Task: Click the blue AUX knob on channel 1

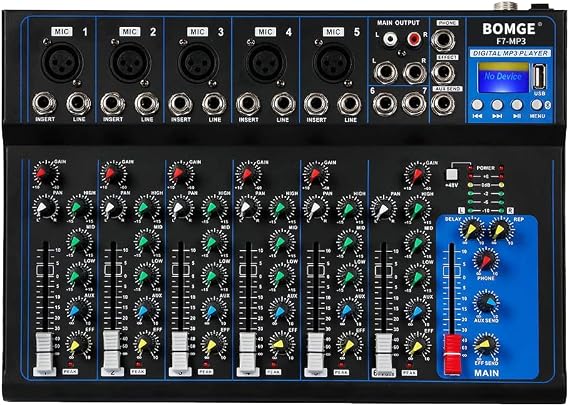Action: [78, 310]
